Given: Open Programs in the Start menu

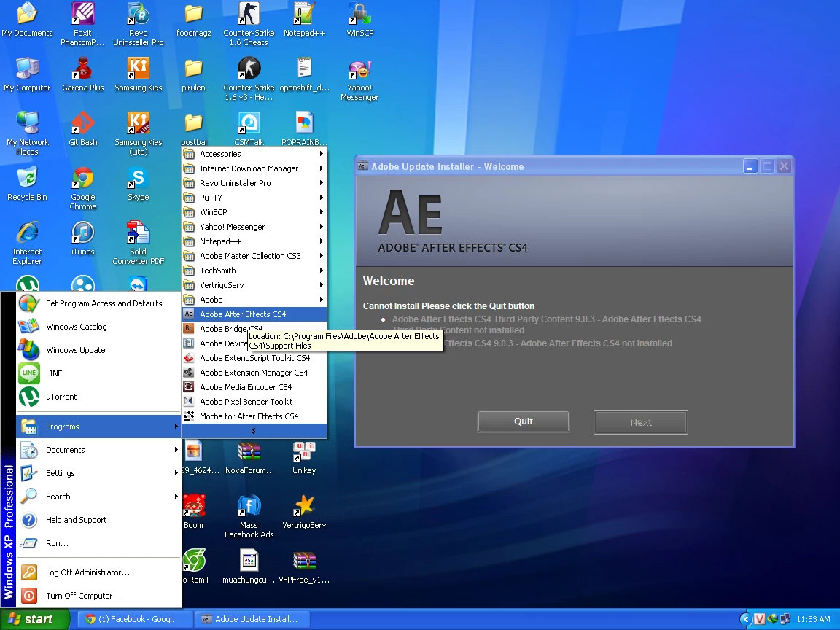Looking at the screenshot, I should coord(98,427).
